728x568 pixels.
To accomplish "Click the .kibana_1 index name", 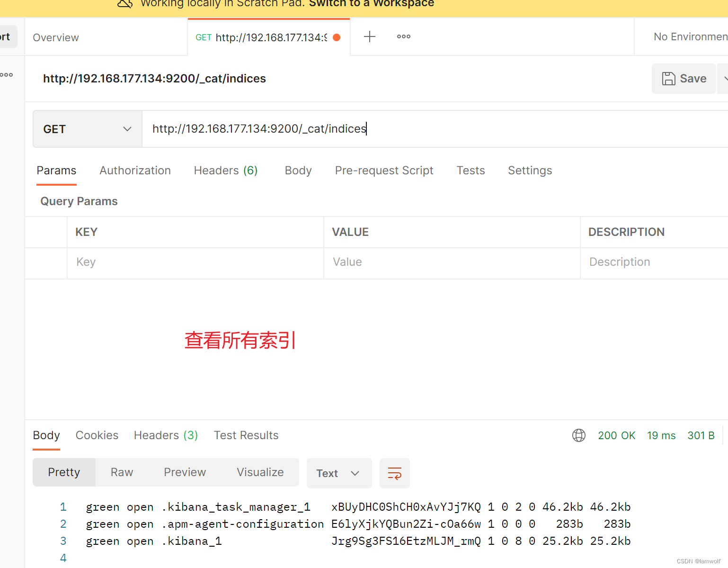I will click(x=192, y=541).
